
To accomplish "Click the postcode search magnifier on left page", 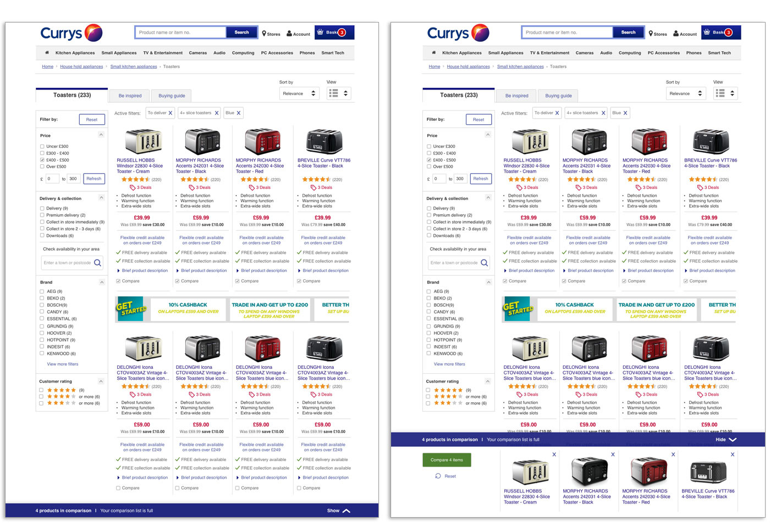I will coord(97,263).
